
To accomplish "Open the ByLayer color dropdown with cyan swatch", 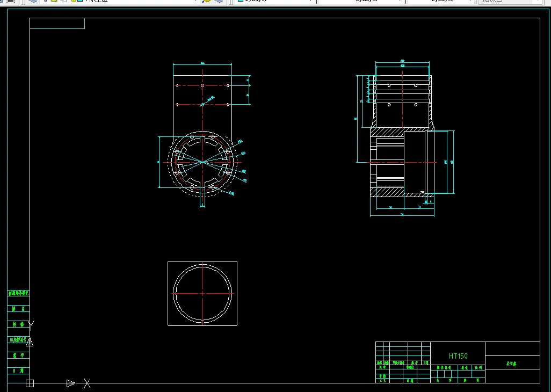I will click(275, 1).
